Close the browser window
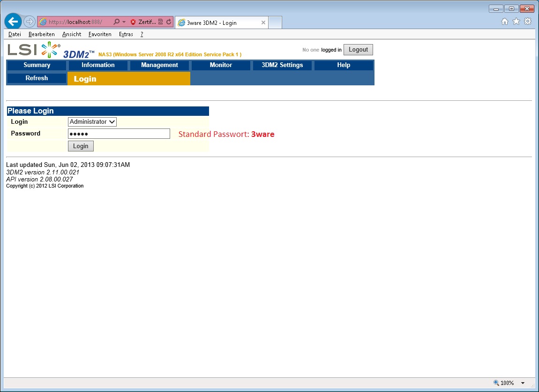The width and height of the screenshot is (539, 392). pyautogui.click(x=527, y=9)
